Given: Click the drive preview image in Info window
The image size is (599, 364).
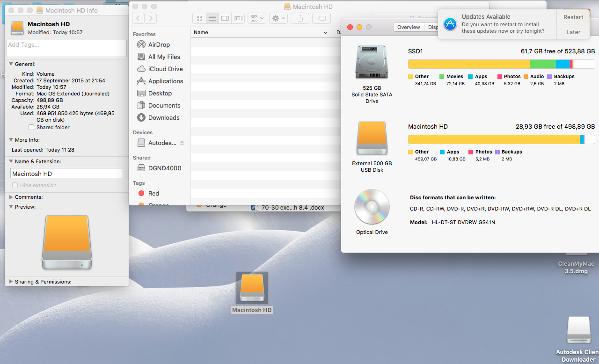Looking at the screenshot, I should point(66,242).
